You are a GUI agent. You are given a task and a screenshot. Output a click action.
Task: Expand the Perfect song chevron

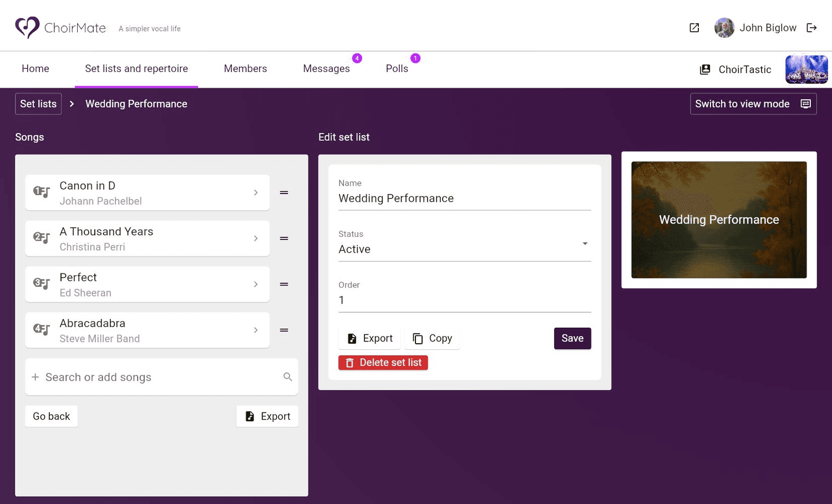[x=256, y=284]
